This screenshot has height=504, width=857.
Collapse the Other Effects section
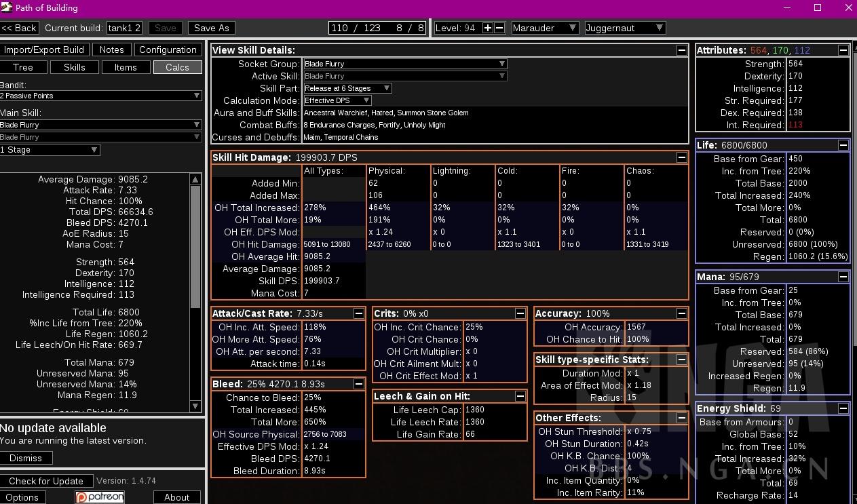click(x=681, y=418)
